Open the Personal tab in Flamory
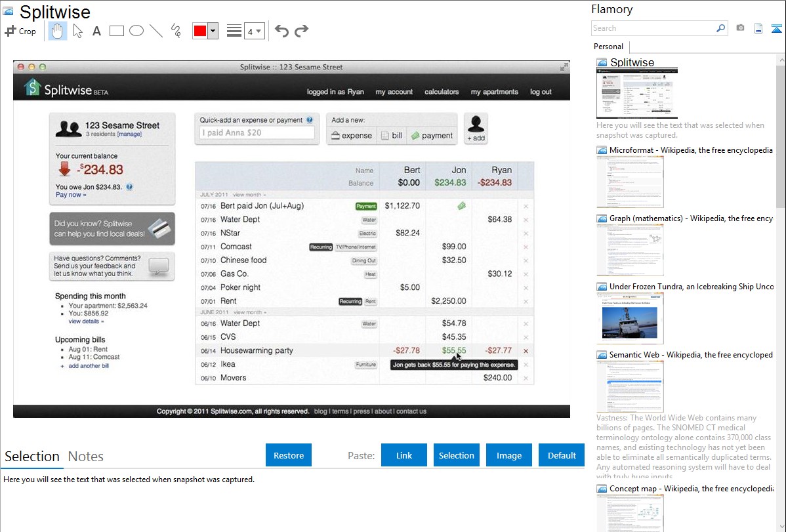This screenshot has width=786, height=532. coord(608,47)
